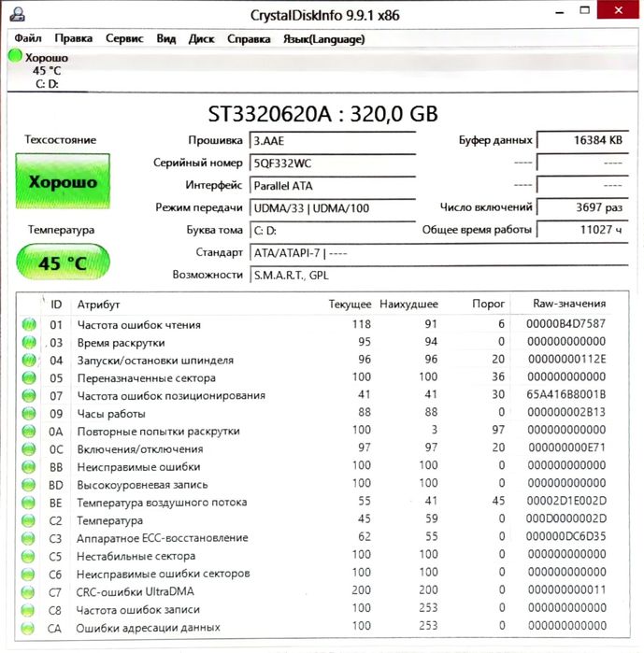Screen dimensions: 644x653
Task: Click the 45 °C temperature button
Action: tap(63, 263)
